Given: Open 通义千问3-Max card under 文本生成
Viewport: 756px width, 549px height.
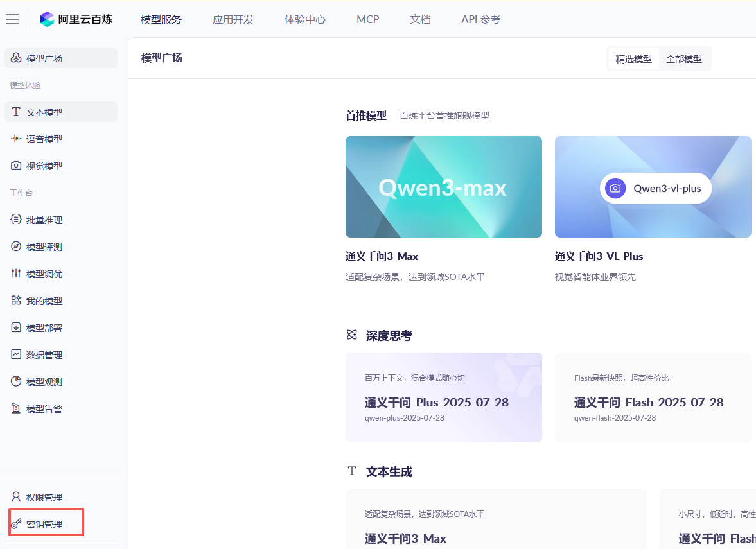Looking at the screenshot, I should point(496,519).
